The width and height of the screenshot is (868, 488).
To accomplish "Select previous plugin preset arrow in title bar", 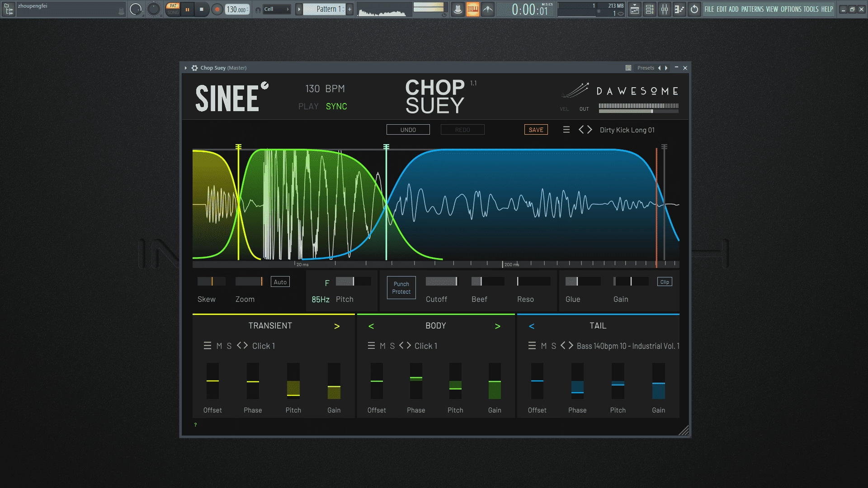I will [x=659, y=68].
